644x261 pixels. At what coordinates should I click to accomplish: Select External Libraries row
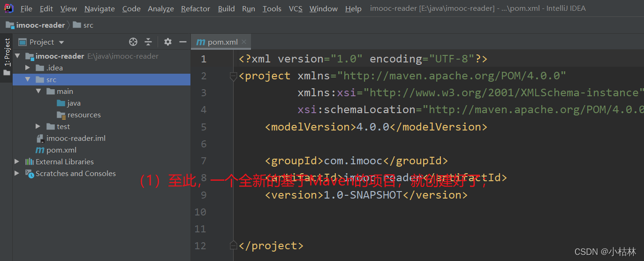point(102,161)
